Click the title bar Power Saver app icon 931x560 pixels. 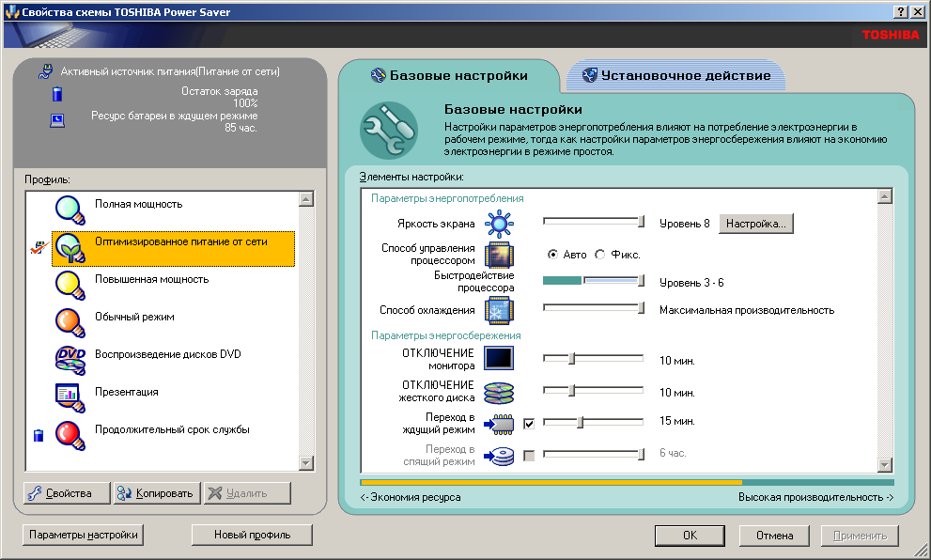pos(12,12)
